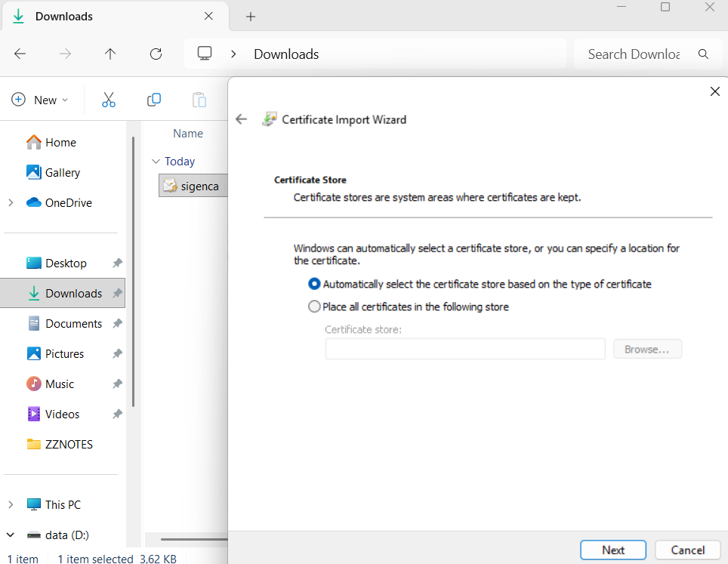Click the search magnifier icon
Viewport: 728px width, 564px height.
point(704,54)
